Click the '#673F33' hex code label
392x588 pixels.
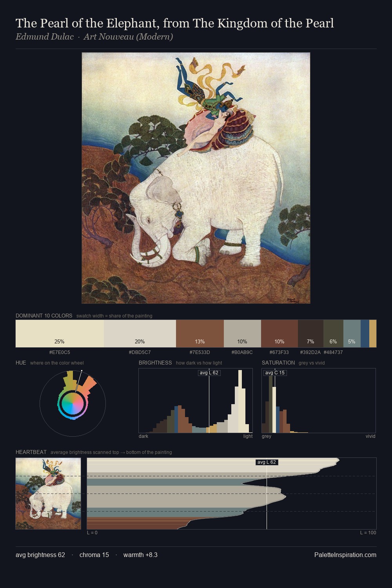279,352
